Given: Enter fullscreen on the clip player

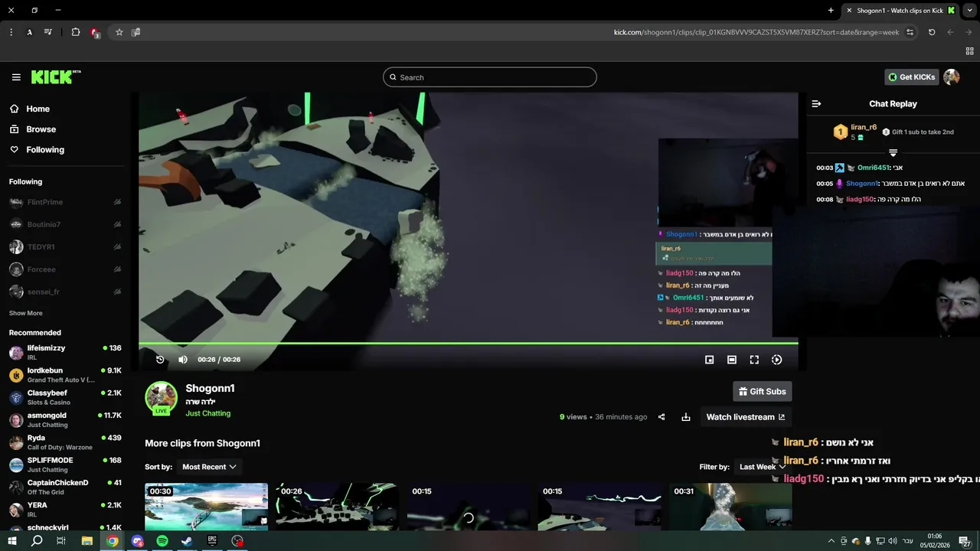Looking at the screenshot, I should pos(754,360).
